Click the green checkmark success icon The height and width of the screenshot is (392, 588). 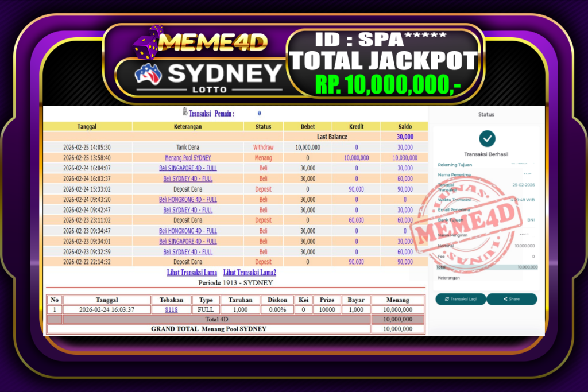tap(486, 138)
